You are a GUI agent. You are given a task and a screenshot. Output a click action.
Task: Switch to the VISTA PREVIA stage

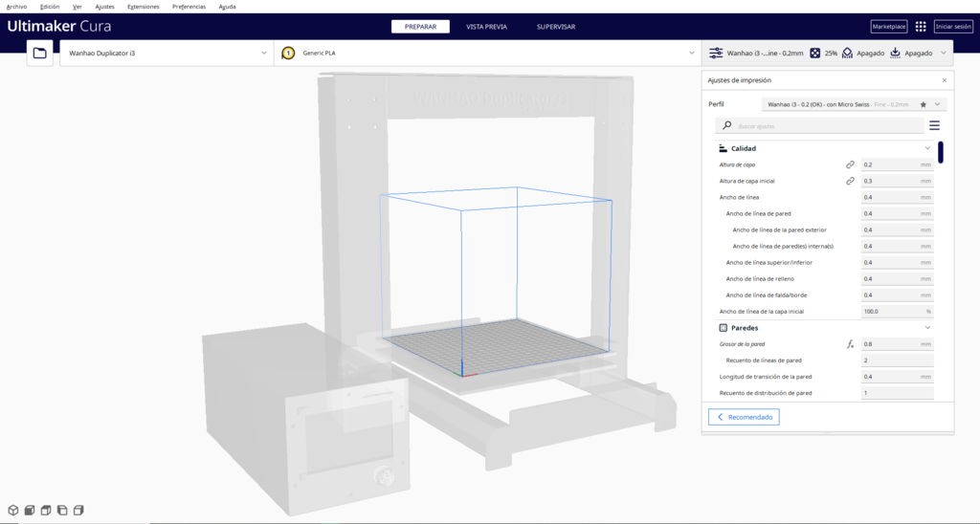[486, 27]
